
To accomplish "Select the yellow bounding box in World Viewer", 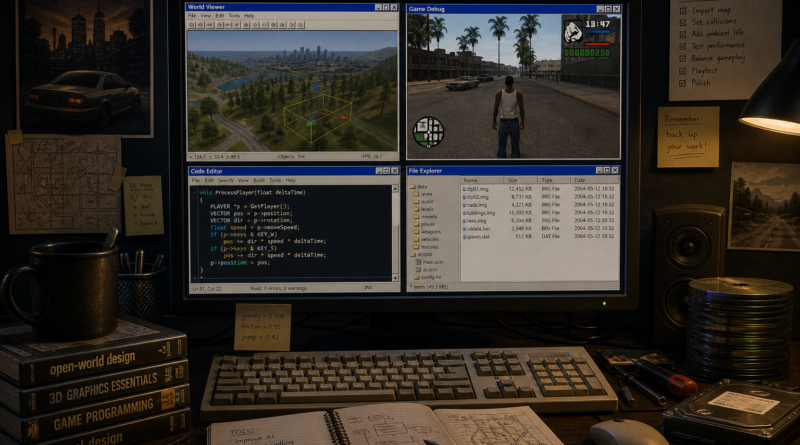I will pos(317,118).
